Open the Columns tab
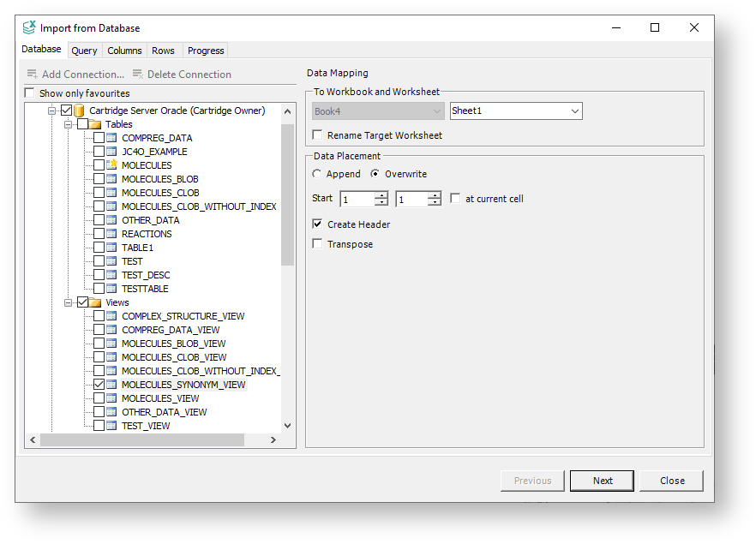 click(x=124, y=51)
